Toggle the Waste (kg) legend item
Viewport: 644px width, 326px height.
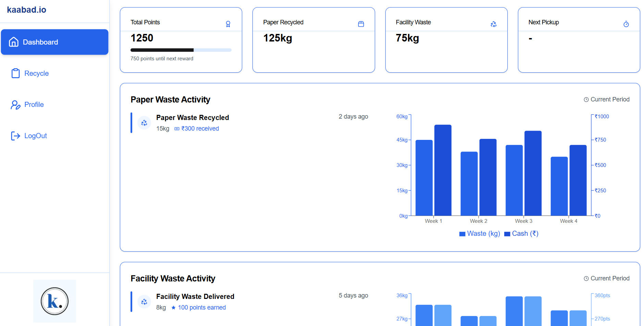coord(480,233)
